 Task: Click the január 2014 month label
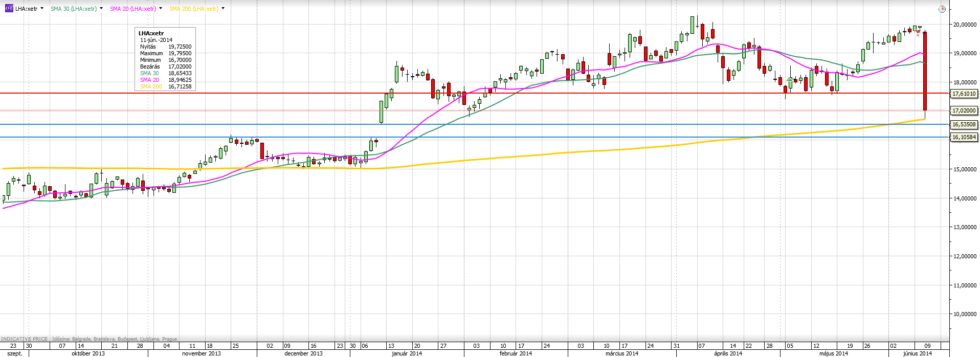pos(407,353)
